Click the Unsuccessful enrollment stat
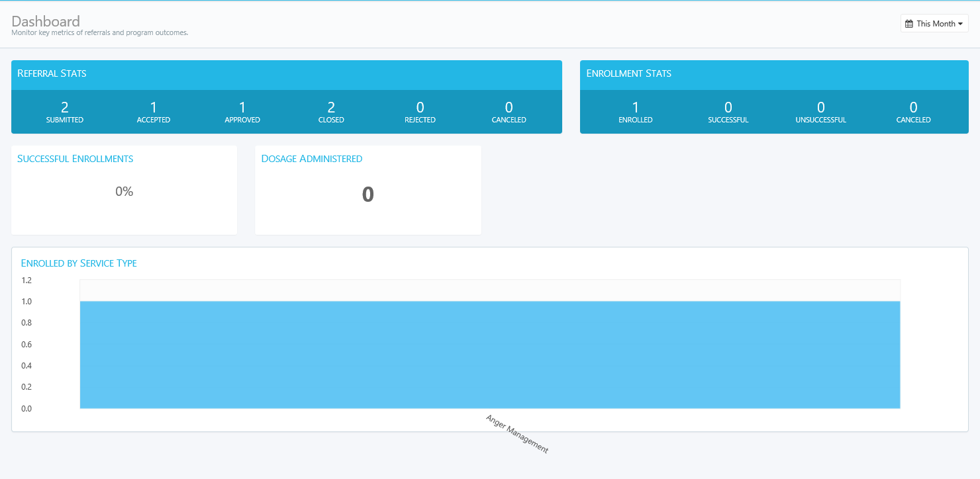980x479 pixels. pyautogui.click(x=820, y=111)
